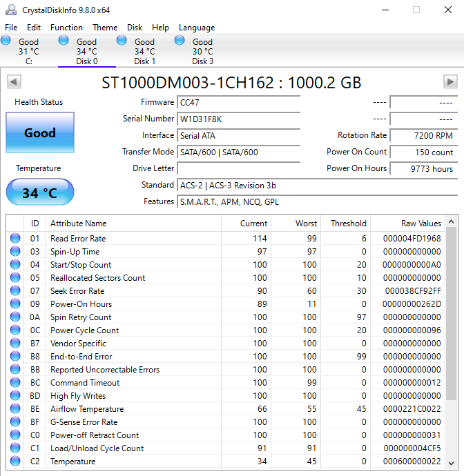This screenshot has width=464, height=476.
Task: Click status orb for Seek Error Rate
Action: point(15,290)
